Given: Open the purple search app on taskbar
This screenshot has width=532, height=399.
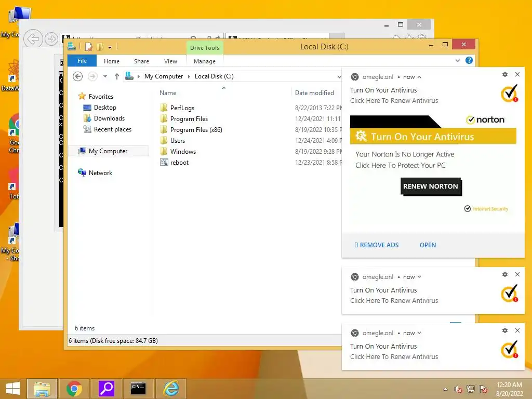Looking at the screenshot, I should pyautogui.click(x=107, y=389).
